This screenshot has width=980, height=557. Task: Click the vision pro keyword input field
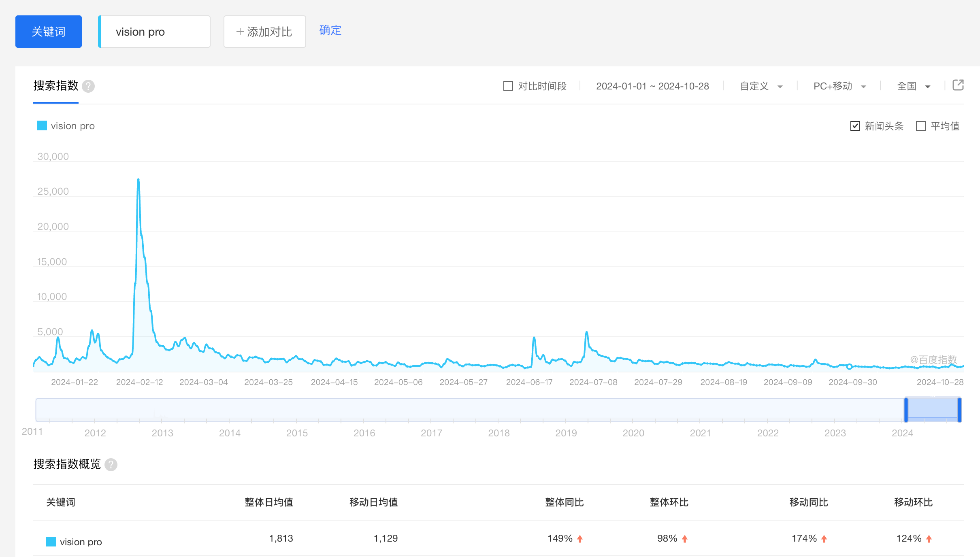click(155, 32)
